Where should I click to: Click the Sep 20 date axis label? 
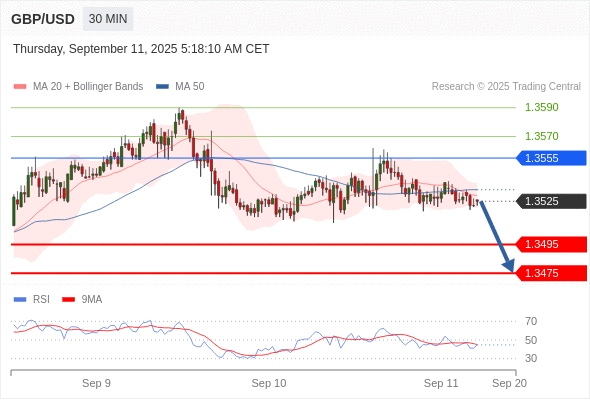[509, 383]
